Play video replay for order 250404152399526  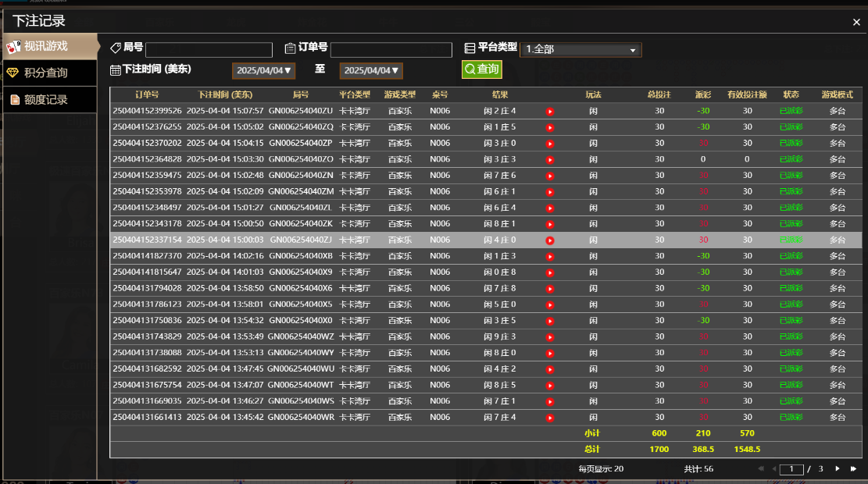(x=550, y=111)
